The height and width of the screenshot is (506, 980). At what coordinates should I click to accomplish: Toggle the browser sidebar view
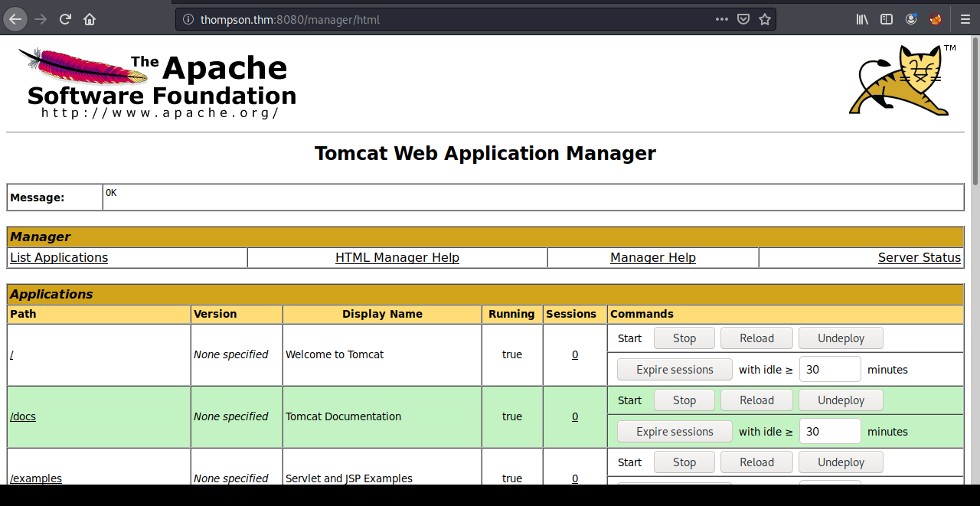point(887,19)
